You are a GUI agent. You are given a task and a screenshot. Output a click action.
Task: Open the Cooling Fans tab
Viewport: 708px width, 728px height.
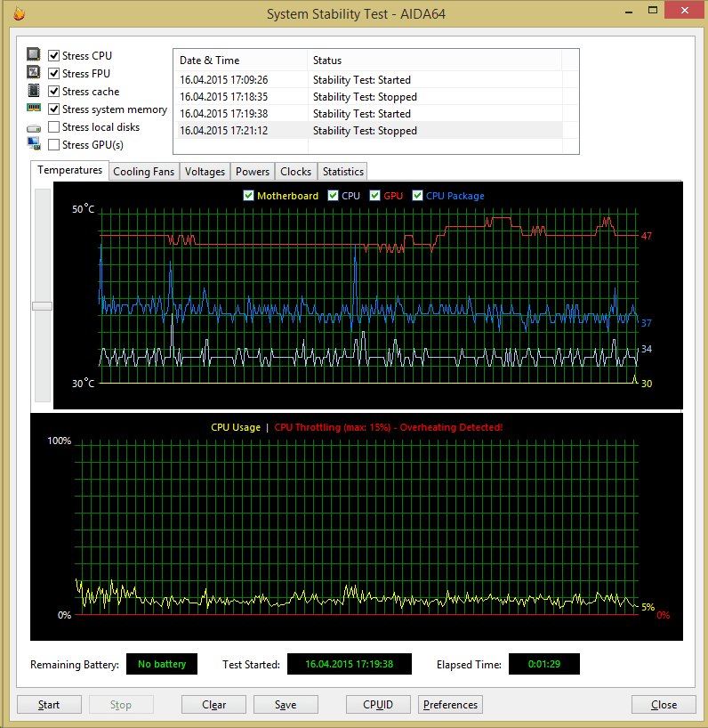pyautogui.click(x=144, y=172)
